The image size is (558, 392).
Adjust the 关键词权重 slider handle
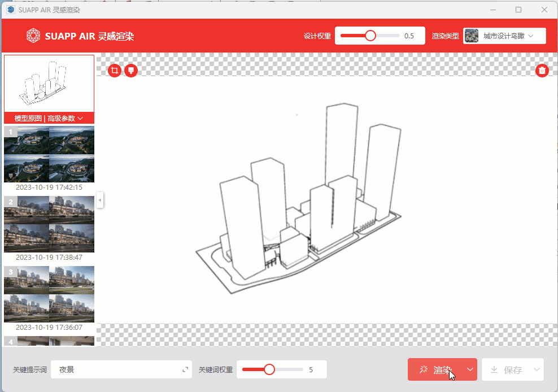[269, 369]
